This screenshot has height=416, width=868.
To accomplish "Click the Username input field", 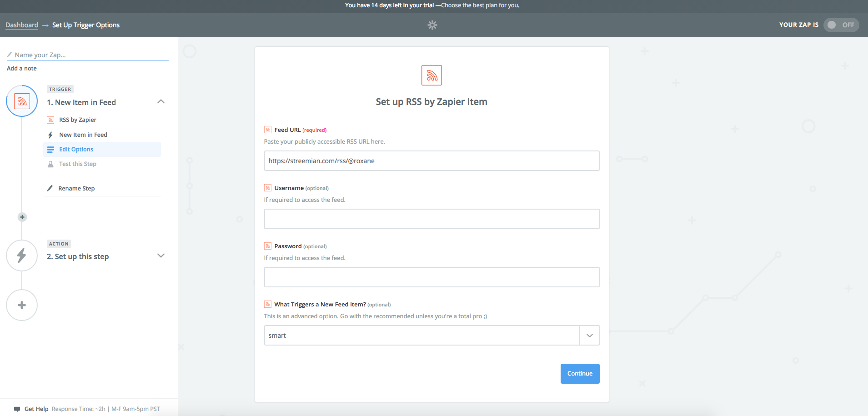I will click(x=431, y=219).
